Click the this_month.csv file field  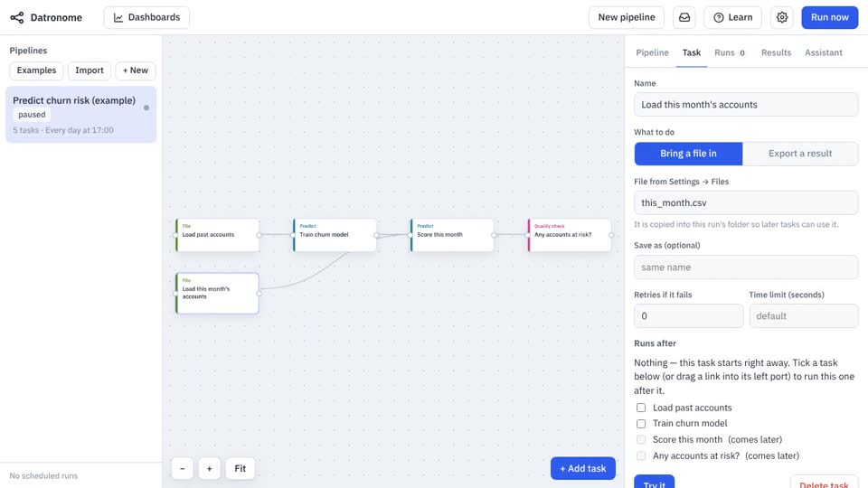coord(746,202)
